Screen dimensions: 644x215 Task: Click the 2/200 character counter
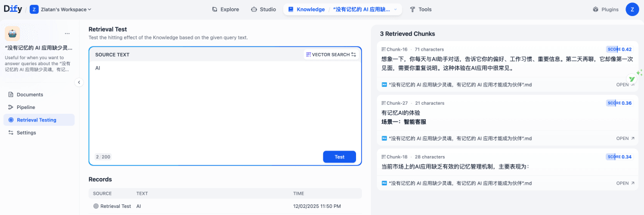103,157
